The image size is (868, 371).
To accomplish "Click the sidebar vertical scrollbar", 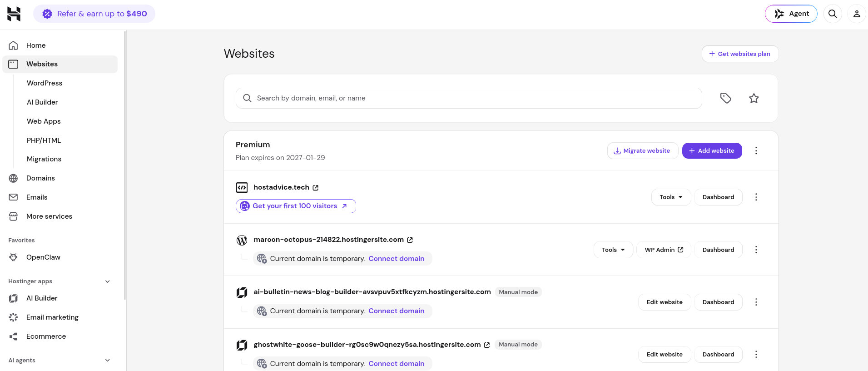I will (125, 165).
